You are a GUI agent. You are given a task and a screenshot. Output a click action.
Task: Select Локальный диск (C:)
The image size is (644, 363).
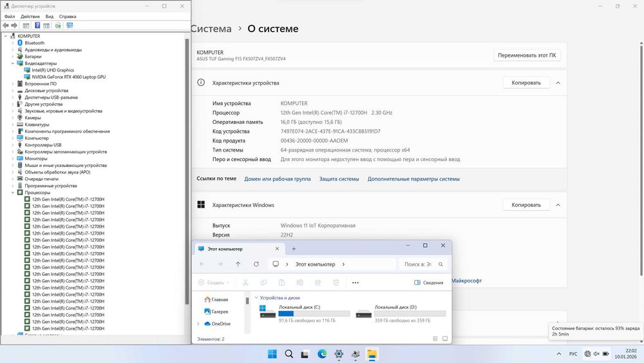coord(305,313)
